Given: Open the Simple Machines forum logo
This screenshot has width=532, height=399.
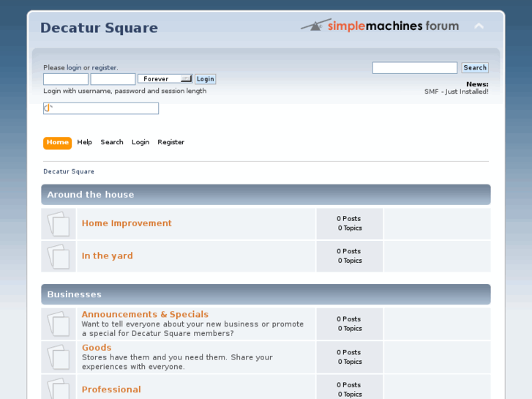Looking at the screenshot, I should tap(380, 26).
